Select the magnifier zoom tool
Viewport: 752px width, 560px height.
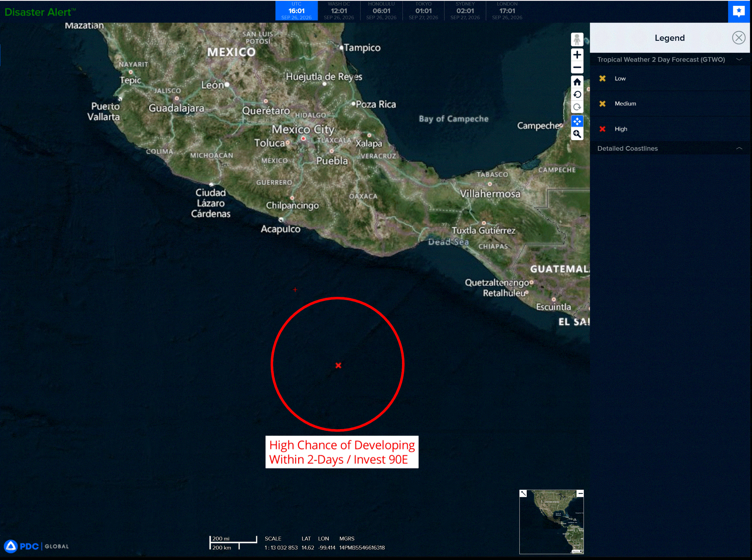[x=577, y=134]
